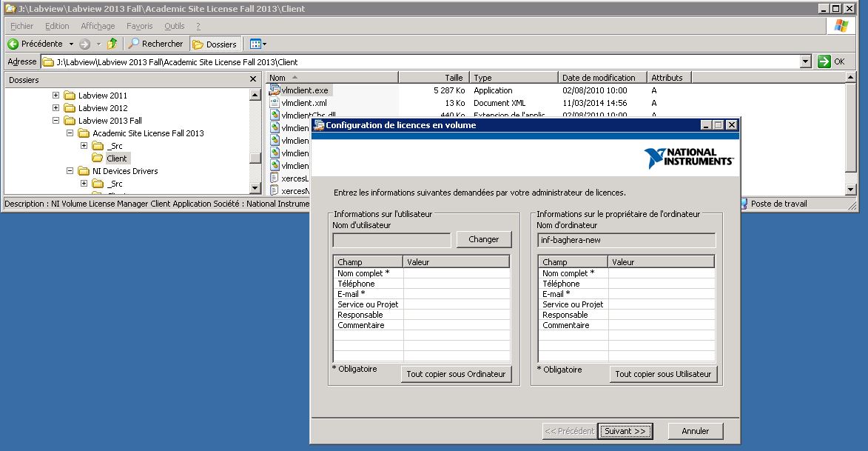This screenshot has width=868, height=451.
Task: Click the address path input field
Action: [421, 62]
